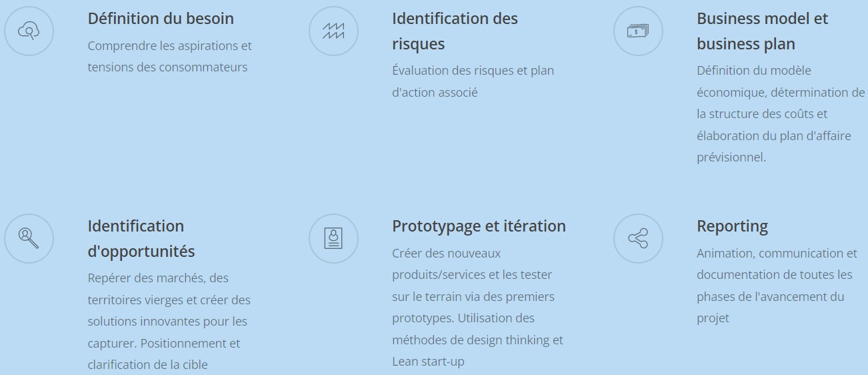The image size is (868, 375).
Task: Select the modèle économique description paragraph
Action: [x=780, y=113]
